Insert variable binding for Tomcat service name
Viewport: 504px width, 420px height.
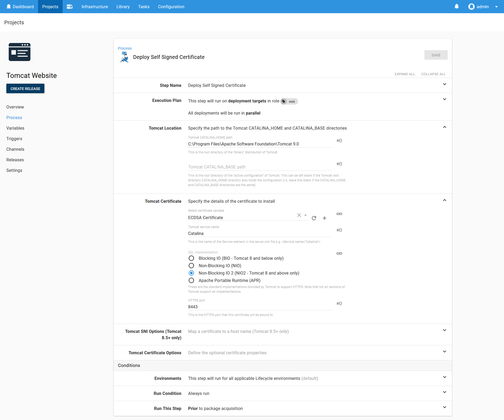click(x=339, y=230)
